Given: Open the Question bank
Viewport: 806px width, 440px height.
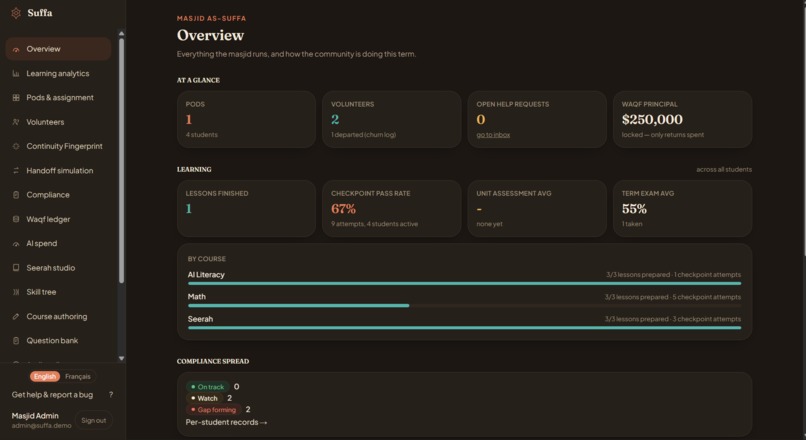Looking at the screenshot, I should pos(58,341).
